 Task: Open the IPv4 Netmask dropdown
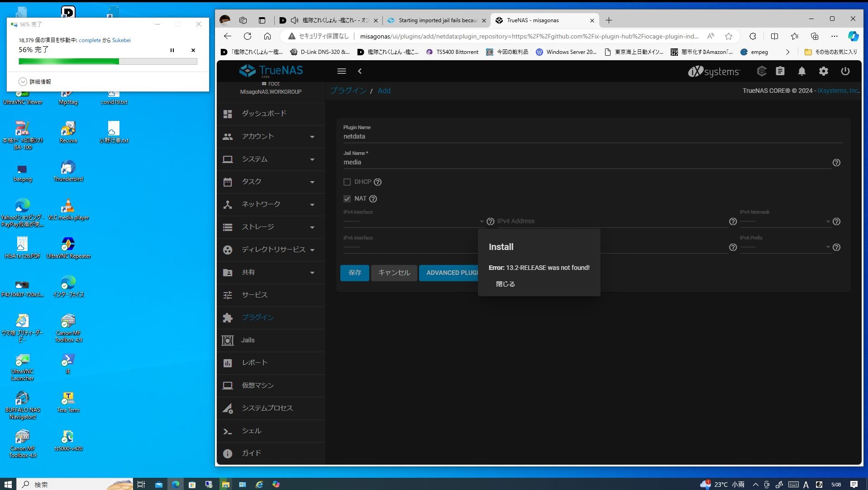click(x=785, y=221)
